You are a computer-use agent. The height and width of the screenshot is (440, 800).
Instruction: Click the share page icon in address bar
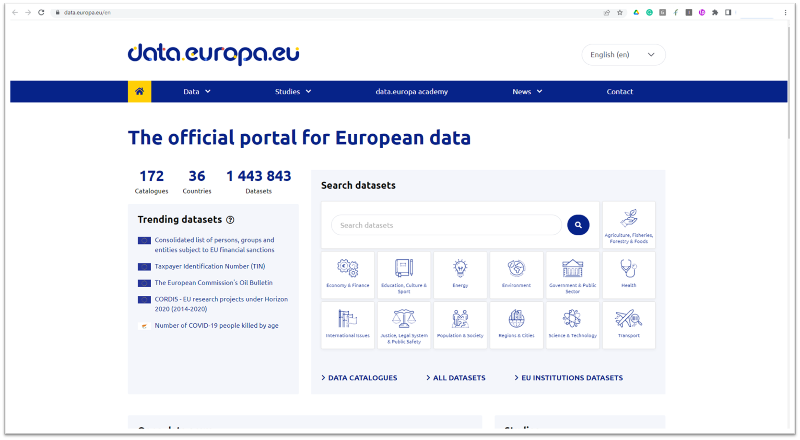607,13
